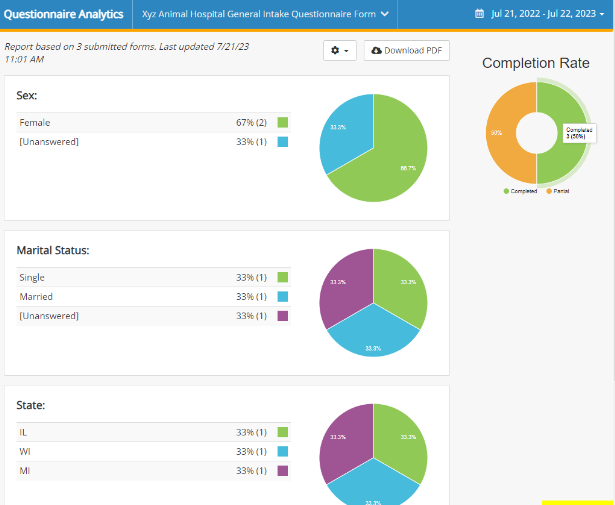This screenshot has height=505, width=615.
Task: Toggle the Partial legend item
Action: point(557,191)
